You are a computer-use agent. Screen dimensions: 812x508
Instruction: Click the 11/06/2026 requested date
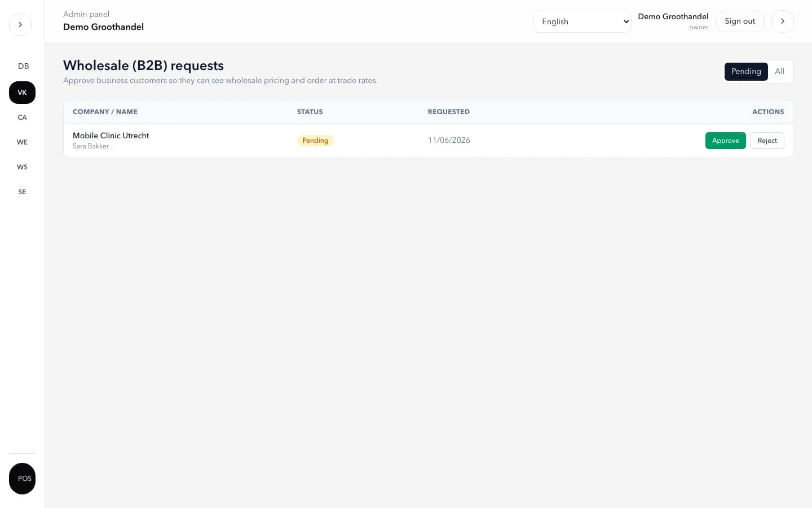point(449,141)
